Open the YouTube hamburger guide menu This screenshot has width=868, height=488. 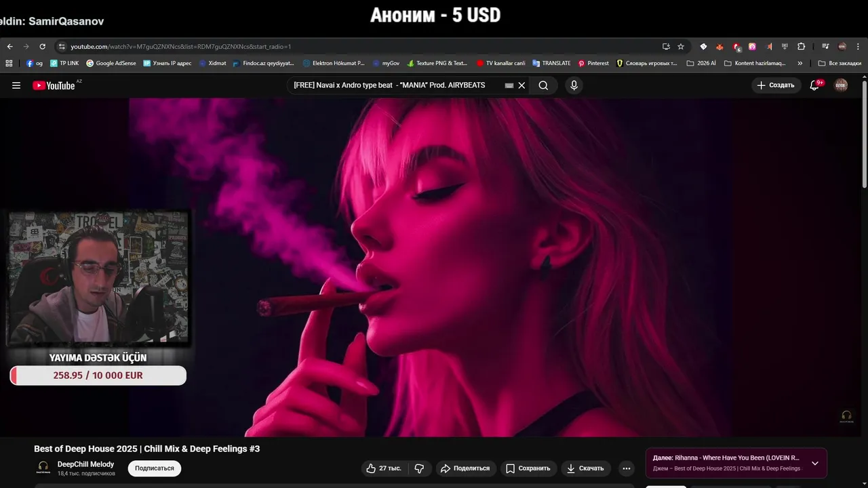[16, 85]
